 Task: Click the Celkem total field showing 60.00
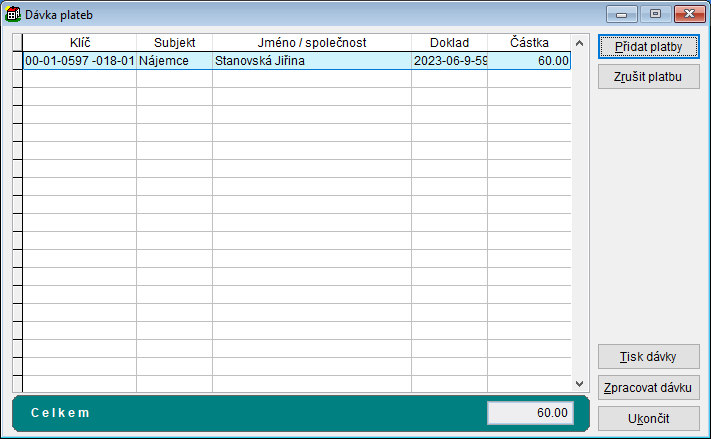529,412
